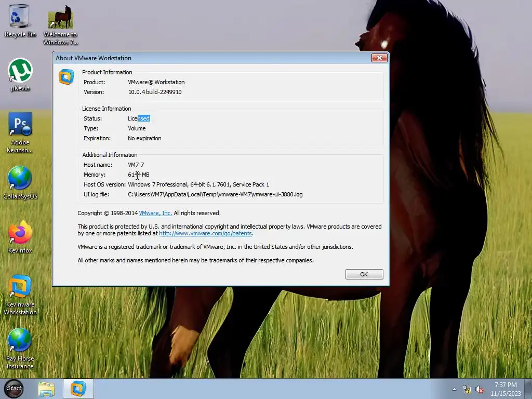This screenshot has width=532, height=399.
Task: Click the UI log file path
Action: (215, 194)
